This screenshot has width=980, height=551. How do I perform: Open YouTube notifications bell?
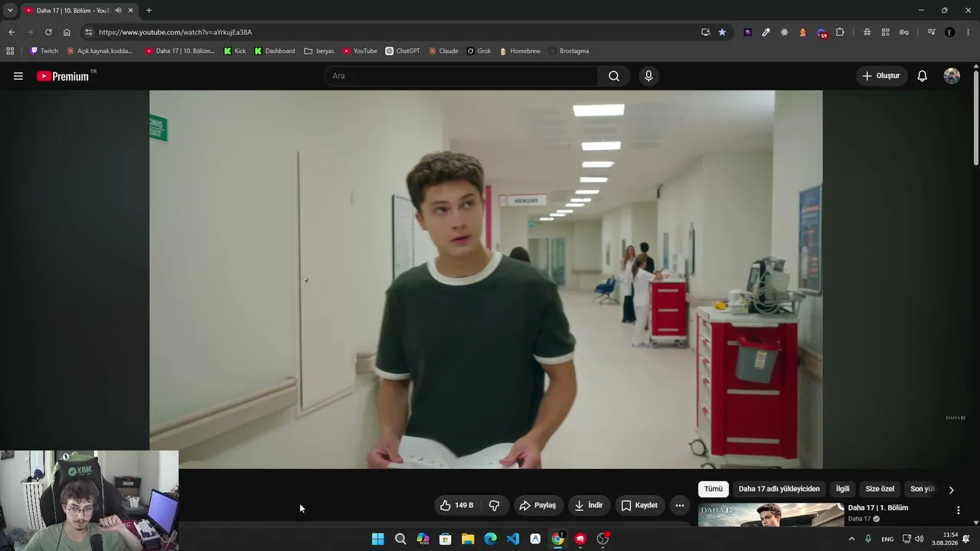coord(923,76)
